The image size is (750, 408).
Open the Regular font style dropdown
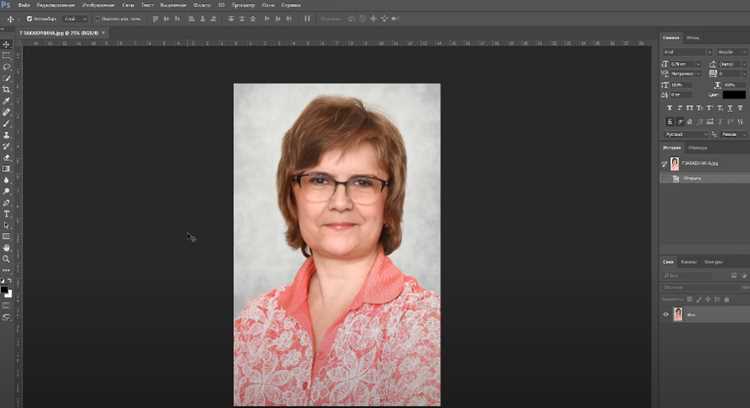click(732, 52)
